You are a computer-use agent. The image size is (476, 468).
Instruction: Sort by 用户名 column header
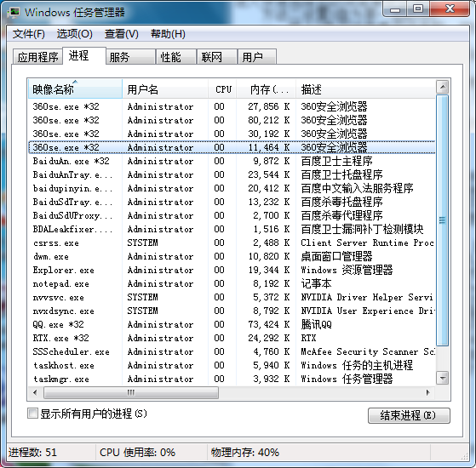pos(165,89)
